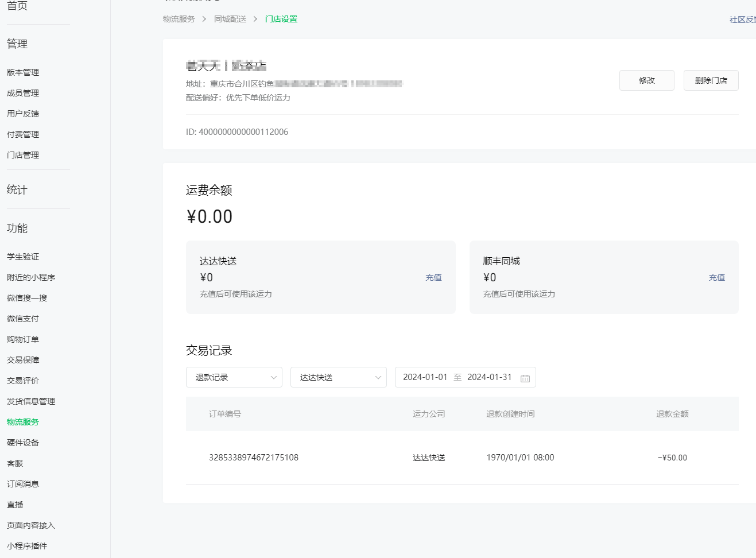The width and height of the screenshot is (756, 558).
Task: Open 成员管理 in the sidebar
Action: (x=23, y=93)
